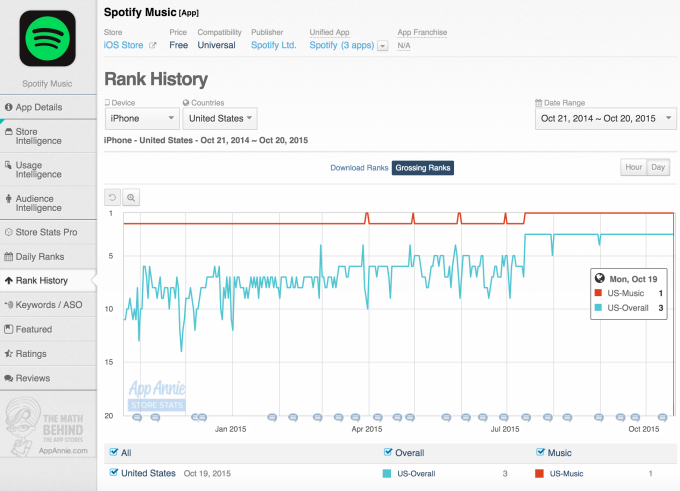Toggle the All checkbox
The image size is (680, 491).
(x=114, y=452)
